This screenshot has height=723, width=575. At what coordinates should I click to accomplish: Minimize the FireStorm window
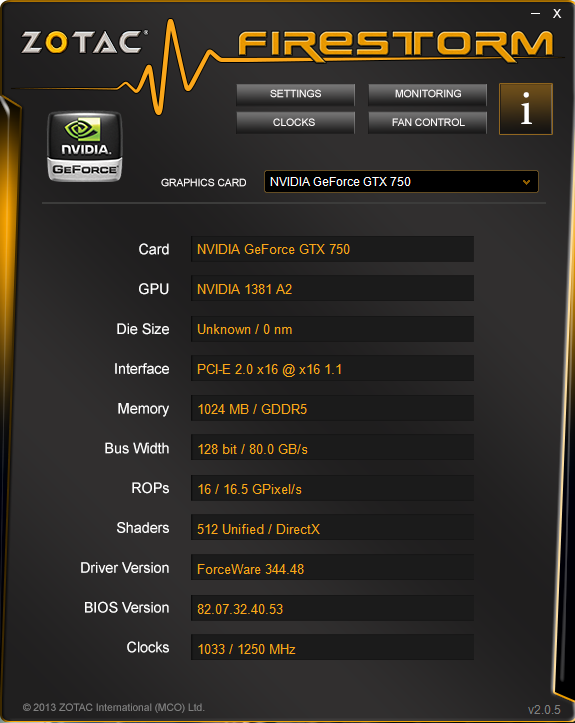[535, 14]
